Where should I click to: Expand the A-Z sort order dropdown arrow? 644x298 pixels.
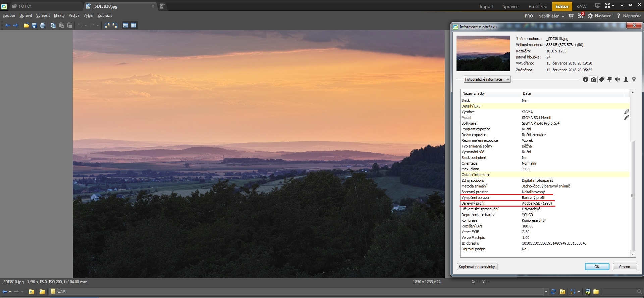[579, 292]
